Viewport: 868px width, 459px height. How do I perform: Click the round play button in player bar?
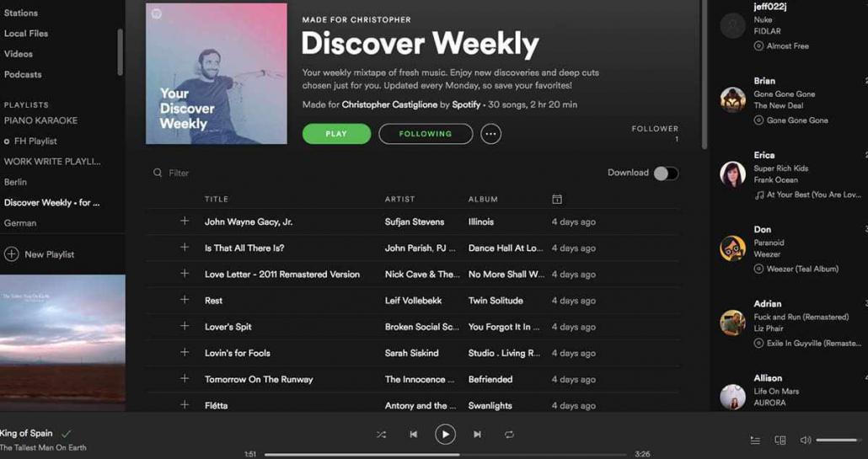click(445, 434)
